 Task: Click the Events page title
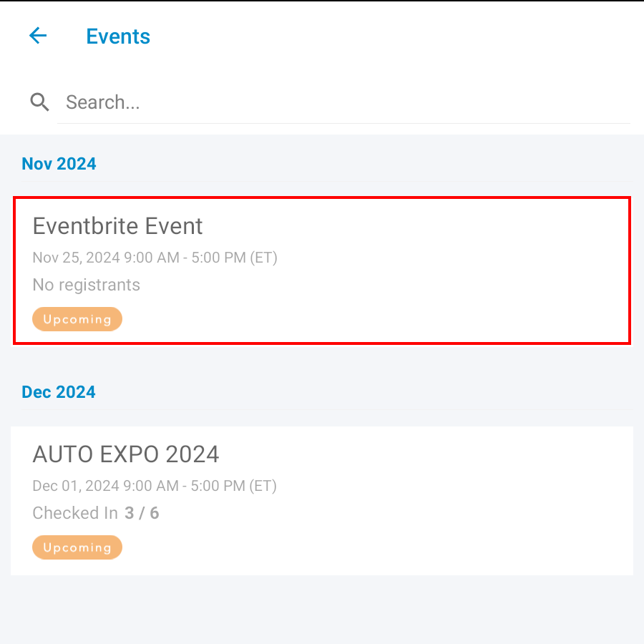tap(118, 36)
